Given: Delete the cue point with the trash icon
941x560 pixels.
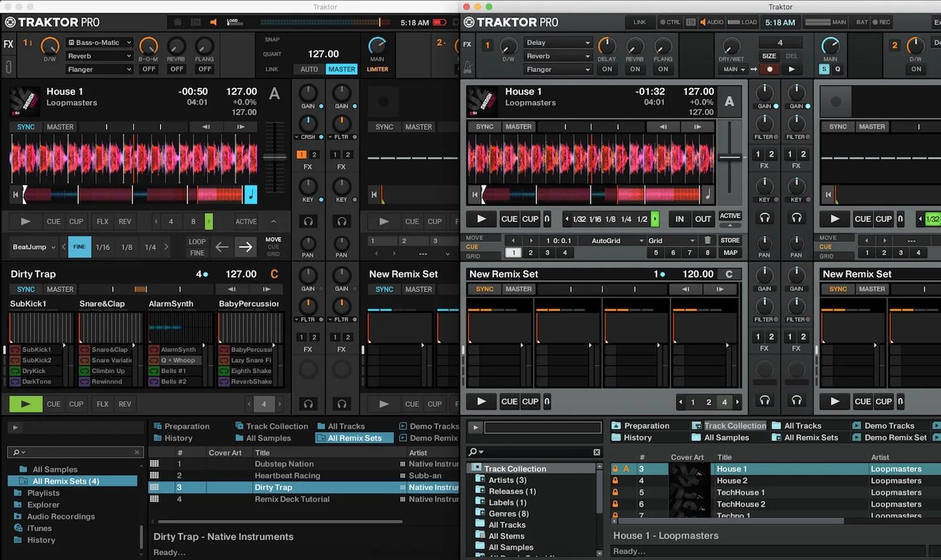Looking at the screenshot, I should coord(707,241).
